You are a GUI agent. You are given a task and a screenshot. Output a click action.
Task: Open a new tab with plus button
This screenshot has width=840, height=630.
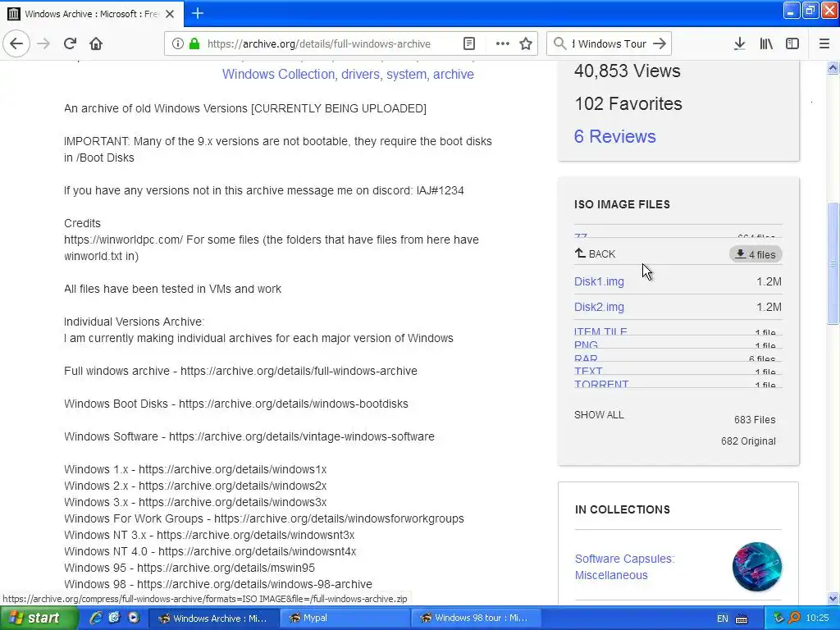pyautogui.click(x=197, y=13)
